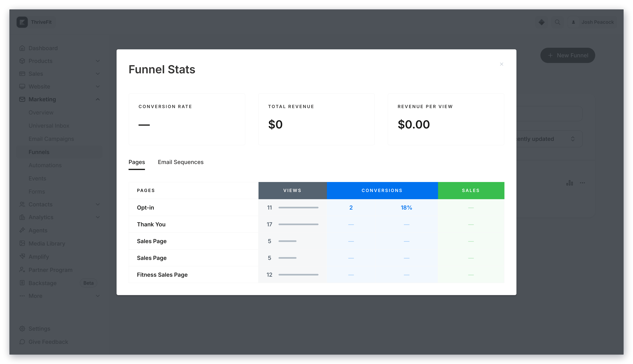The image size is (633, 364).
Task: Expand the Website chevron
Action: (98, 86)
